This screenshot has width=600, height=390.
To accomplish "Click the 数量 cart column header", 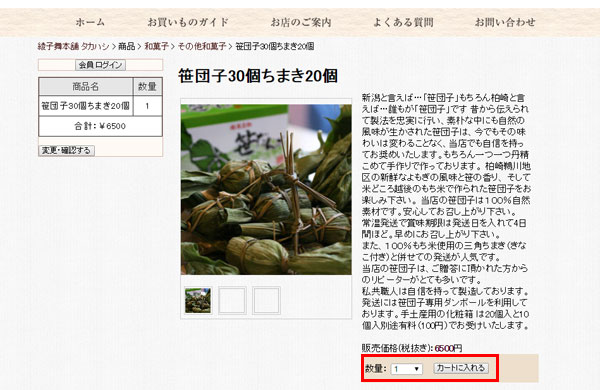I will click(147, 86).
